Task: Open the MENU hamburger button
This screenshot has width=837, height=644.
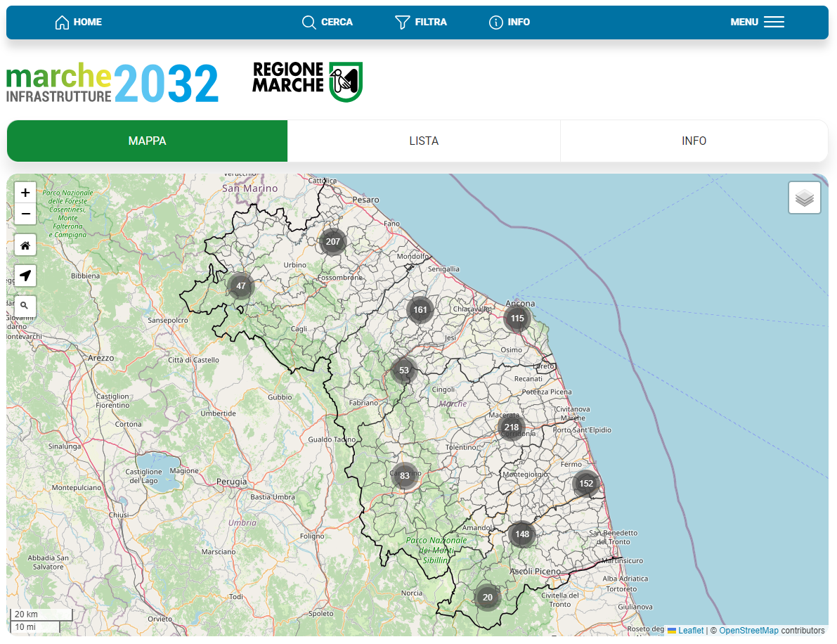Action: pos(757,22)
